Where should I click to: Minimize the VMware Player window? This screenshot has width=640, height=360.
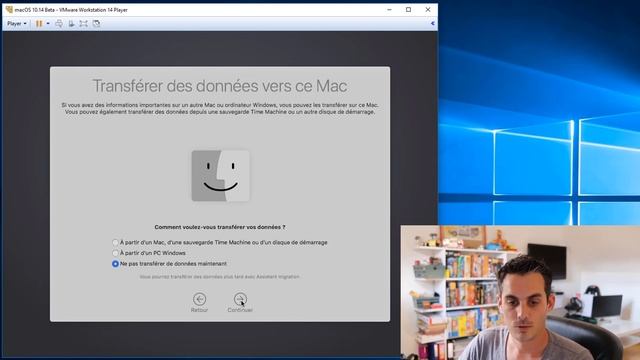(x=389, y=9)
